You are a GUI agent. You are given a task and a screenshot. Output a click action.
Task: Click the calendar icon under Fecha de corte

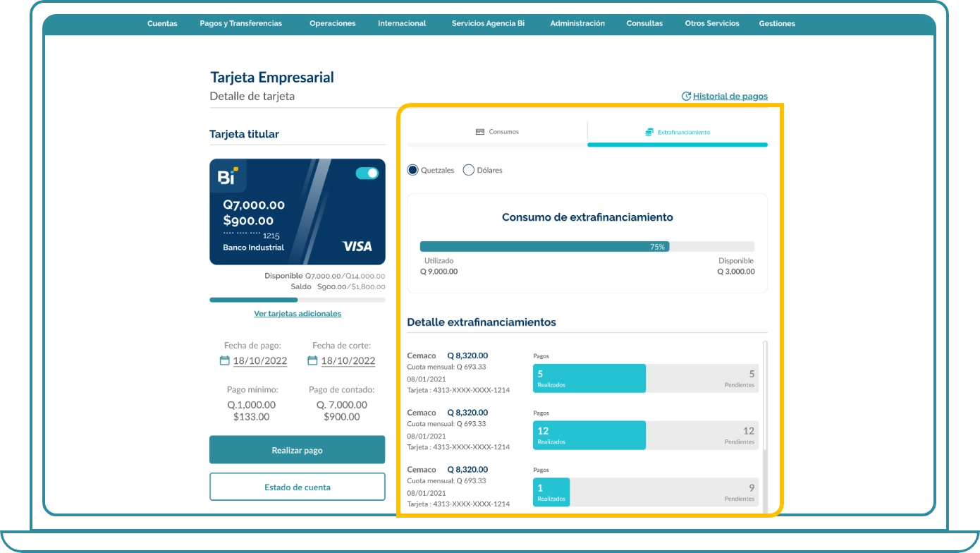coord(312,360)
